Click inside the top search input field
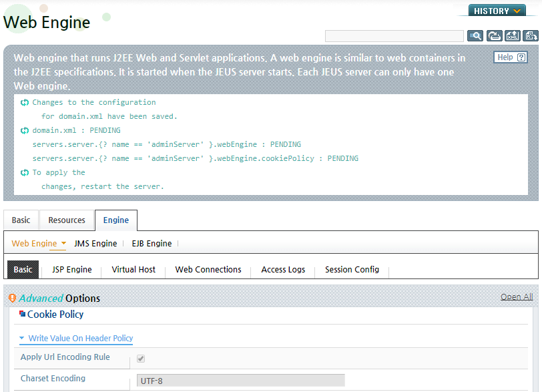The height and width of the screenshot is (392, 542). pos(394,36)
